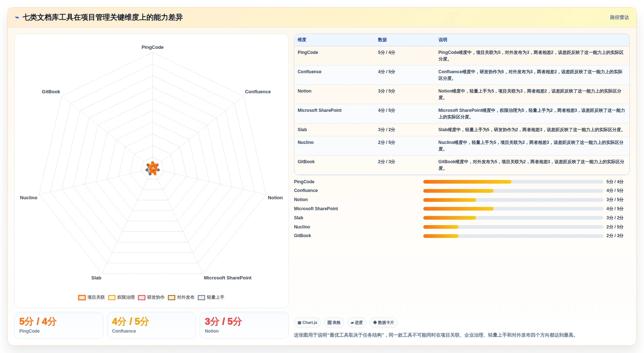Click the 说明 column header
The image size is (644, 353).
443,40
